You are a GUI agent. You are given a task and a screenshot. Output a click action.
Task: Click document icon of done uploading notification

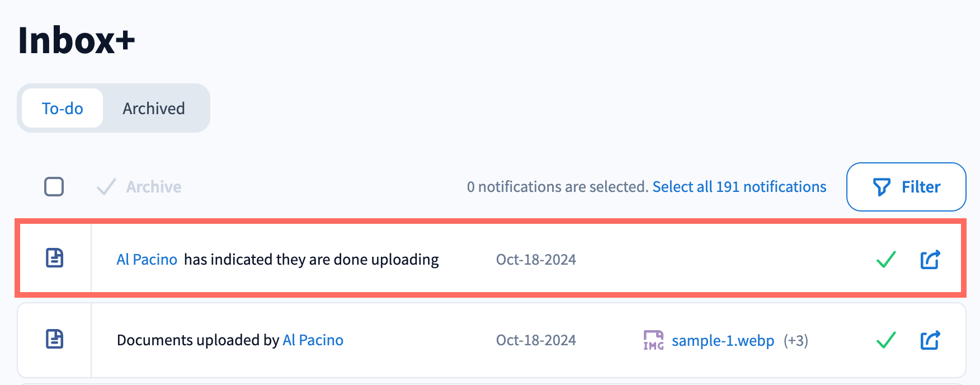[54, 258]
